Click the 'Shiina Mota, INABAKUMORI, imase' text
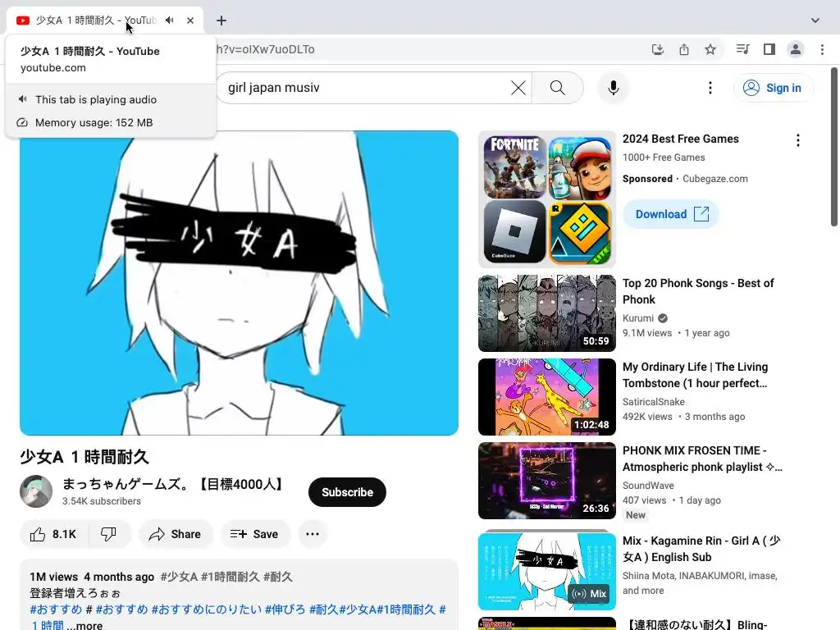 (x=700, y=576)
